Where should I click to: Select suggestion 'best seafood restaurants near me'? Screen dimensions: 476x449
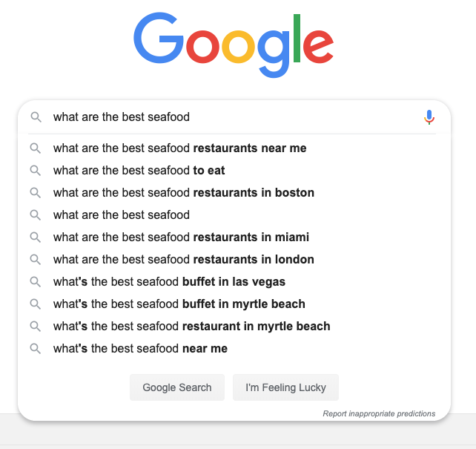coord(234,148)
